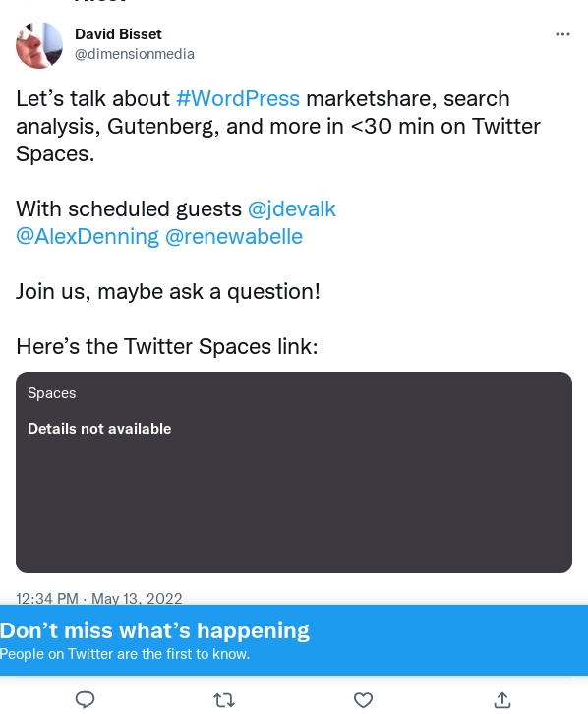Like the tweet with the heart icon

coord(363,700)
